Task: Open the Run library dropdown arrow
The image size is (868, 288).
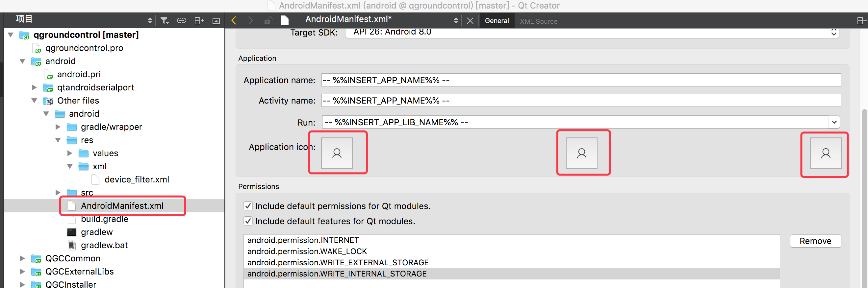Action: tap(834, 122)
